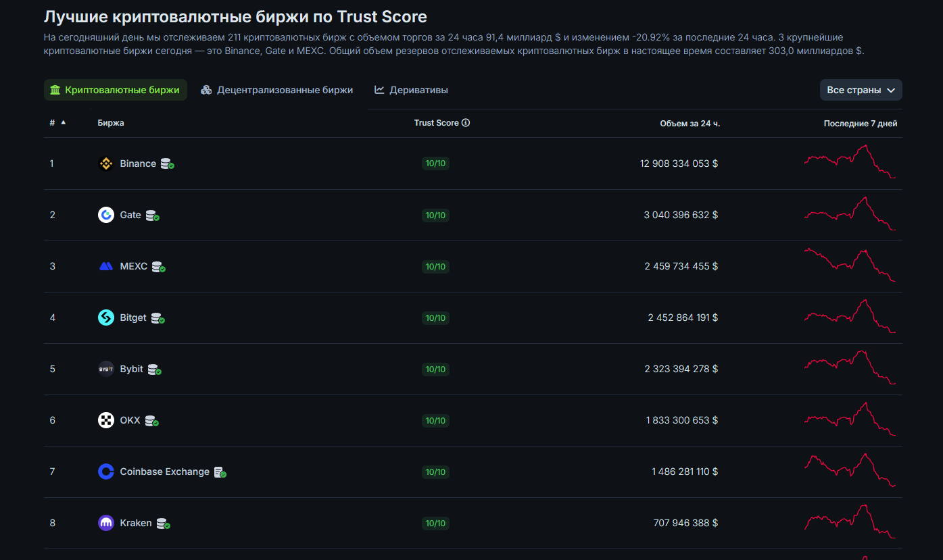The image size is (943, 560).
Task: Sort by the Trust Score column header
Action: tap(437, 123)
